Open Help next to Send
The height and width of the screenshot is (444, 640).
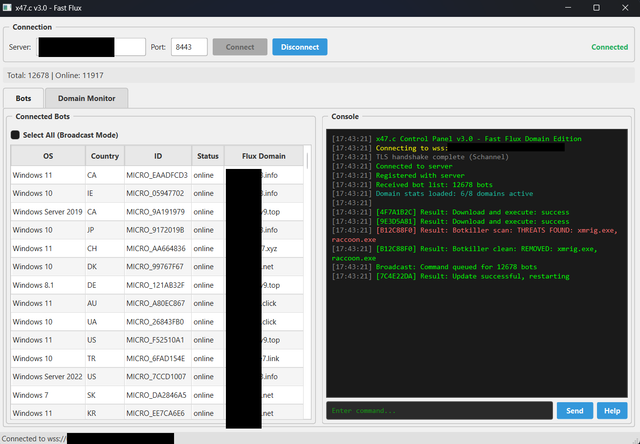[612, 411]
